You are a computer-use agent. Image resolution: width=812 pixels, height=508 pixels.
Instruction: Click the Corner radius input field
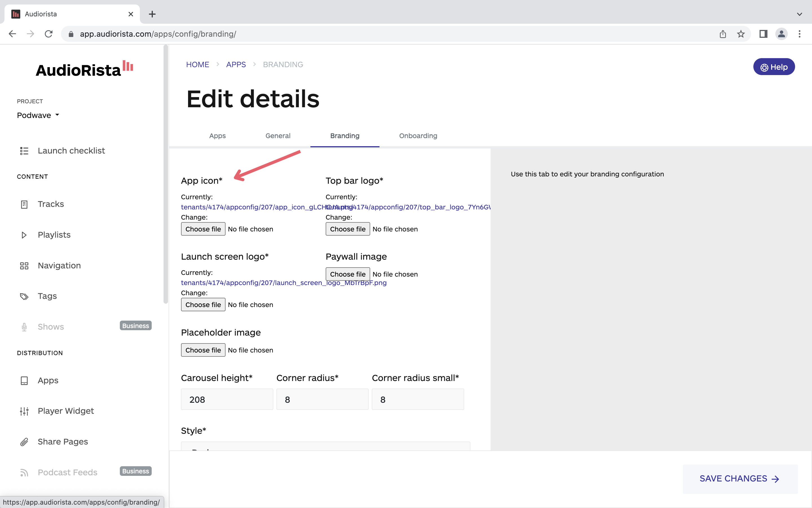322,399
